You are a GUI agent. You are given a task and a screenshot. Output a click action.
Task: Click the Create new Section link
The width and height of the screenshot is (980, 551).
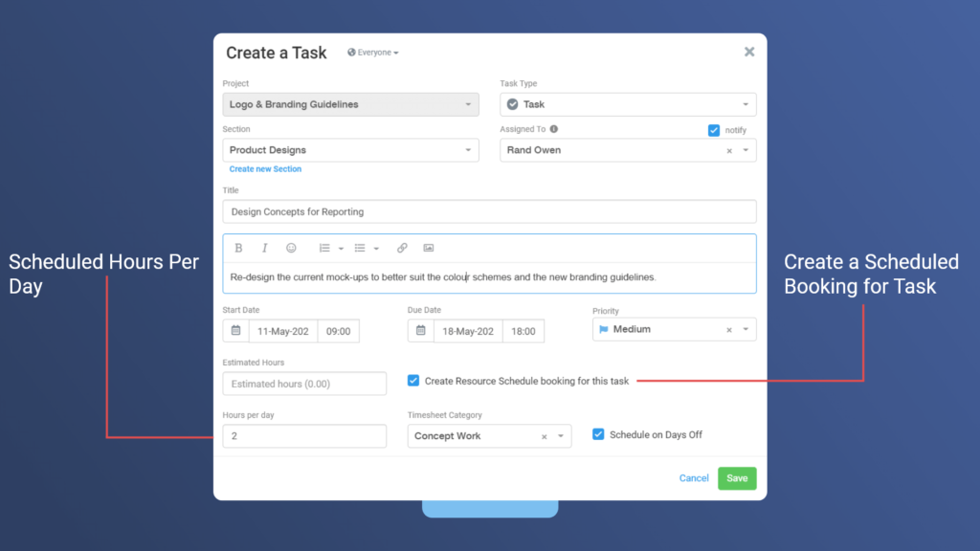pyautogui.click(x=265, y=168)
